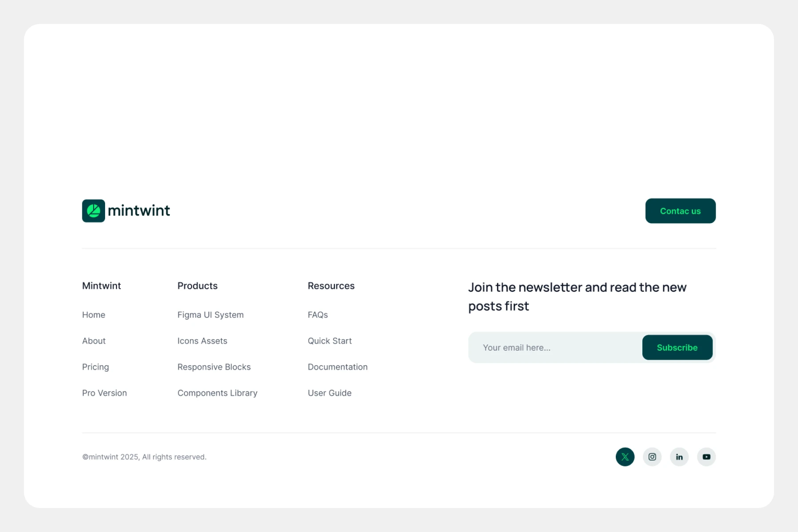Go to the Home link

pyautogui.click(x=94, y=315)
